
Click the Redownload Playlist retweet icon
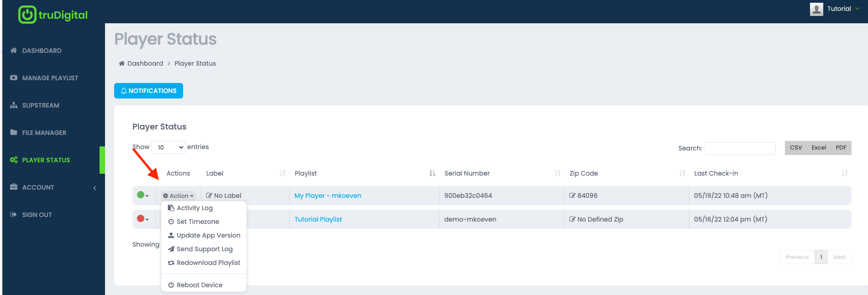coord(171,263)
